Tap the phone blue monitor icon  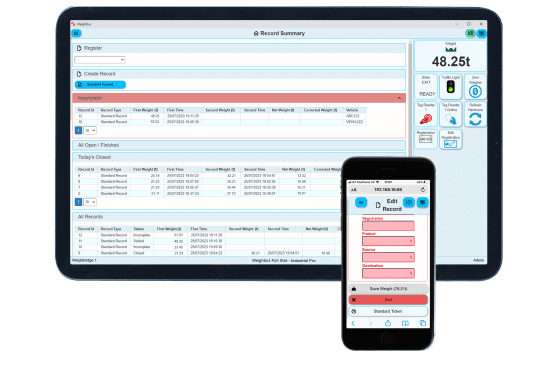pos(422,203)
